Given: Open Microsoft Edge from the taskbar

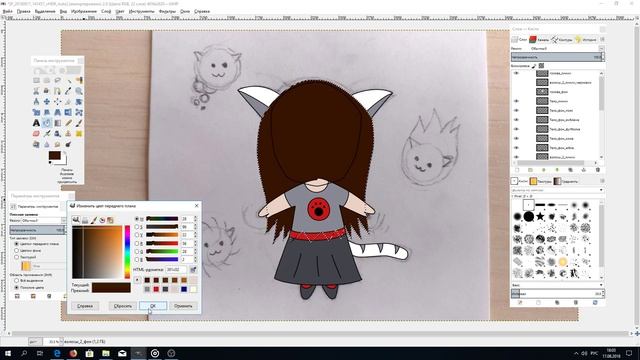Looking at the screenshot, I should pos(57,353).
